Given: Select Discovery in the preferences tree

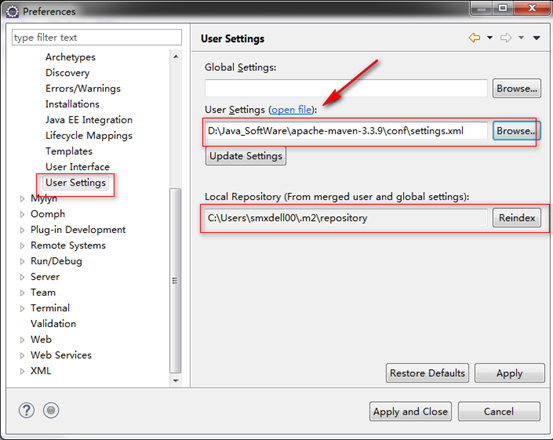Looking at the screenshot, I should tap(67, 73).
